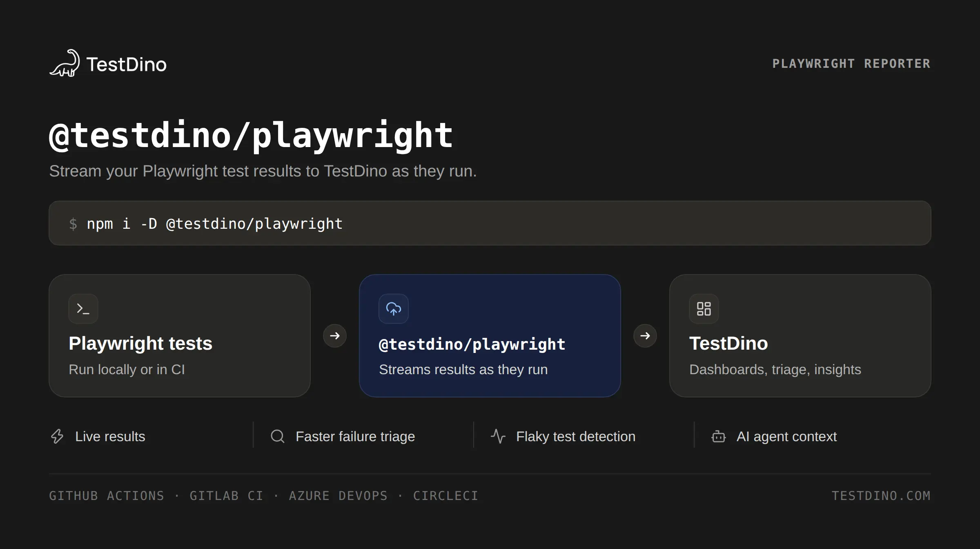Image resolution: width=980 pixels, height=549 pixels.
Task: Click the Playwright tests card title
Action: point(140,343)
